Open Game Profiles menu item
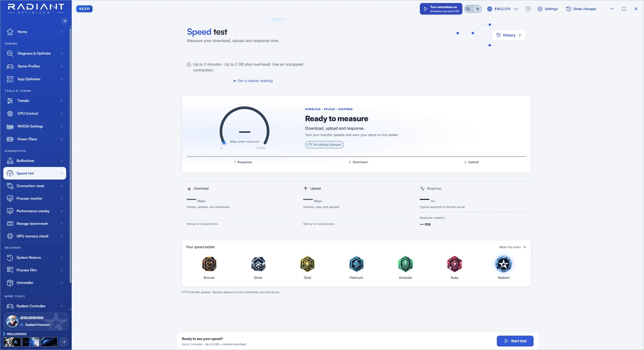 pyautogui.click(x=35, y=66)
